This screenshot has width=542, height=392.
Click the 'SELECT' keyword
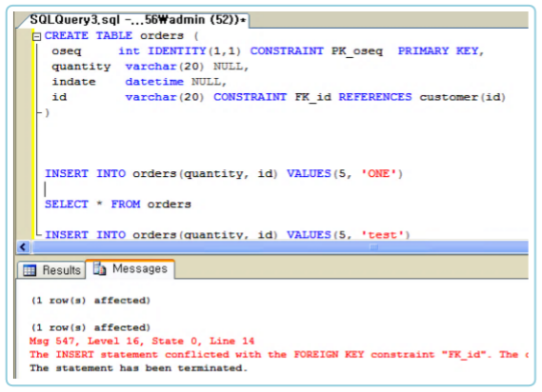[x=67, y=205]
